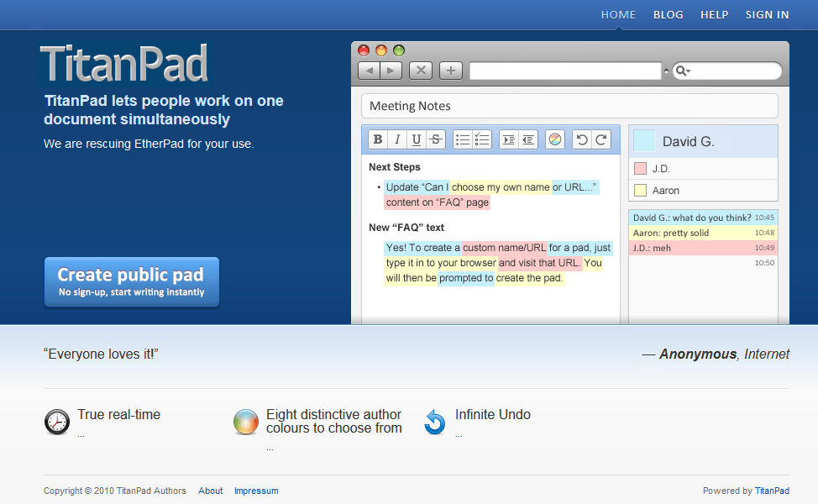Toggle bold formatting in pad toolbar
The image size is (818, 504).
coord(378,140)
